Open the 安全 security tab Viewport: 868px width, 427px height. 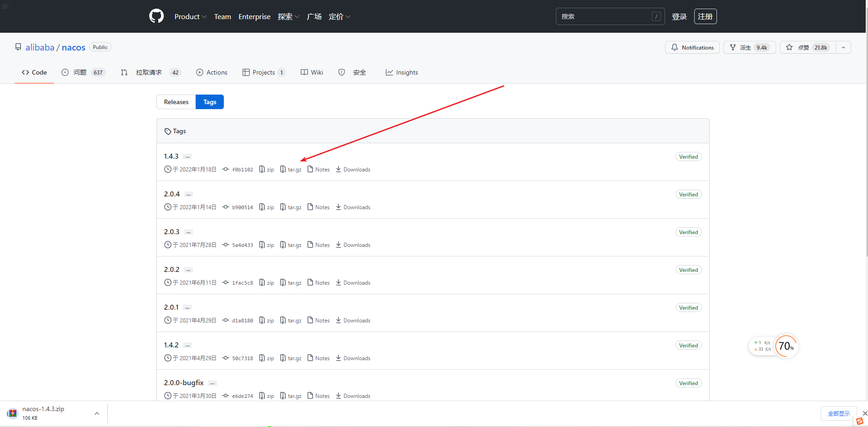pos(352,72)
